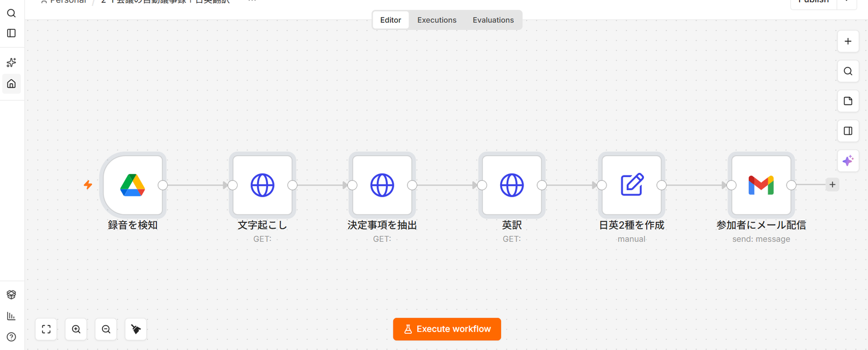The width and height of the screenshot is (868, 350).
Task: Switch to the Executions tab
Action: click(x=437, y=20)
